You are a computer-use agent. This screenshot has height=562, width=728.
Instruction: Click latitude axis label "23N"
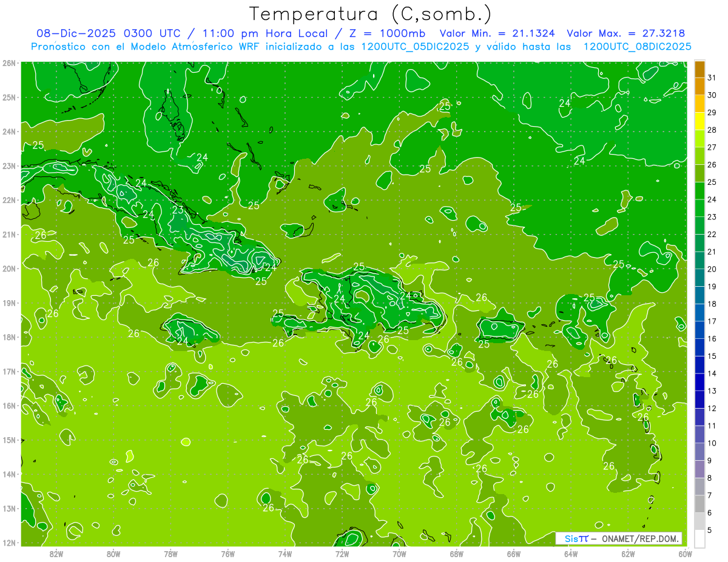click(9, 166)
